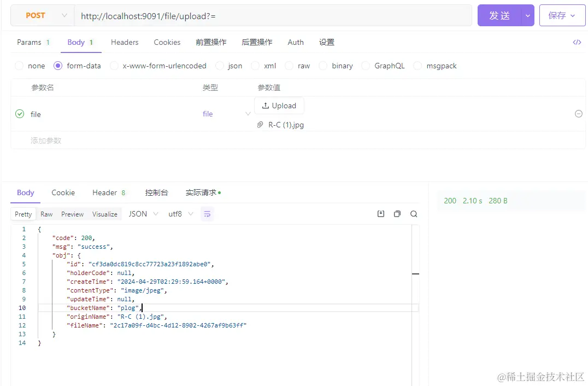The image size is (588, 386).
Task: Choose xml body type
Action: click(x=263, y=66)
